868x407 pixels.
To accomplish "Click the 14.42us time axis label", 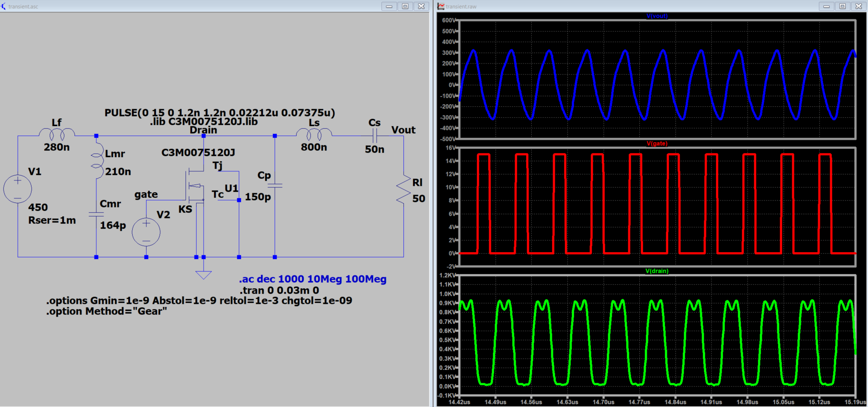I will pos(459,402).
